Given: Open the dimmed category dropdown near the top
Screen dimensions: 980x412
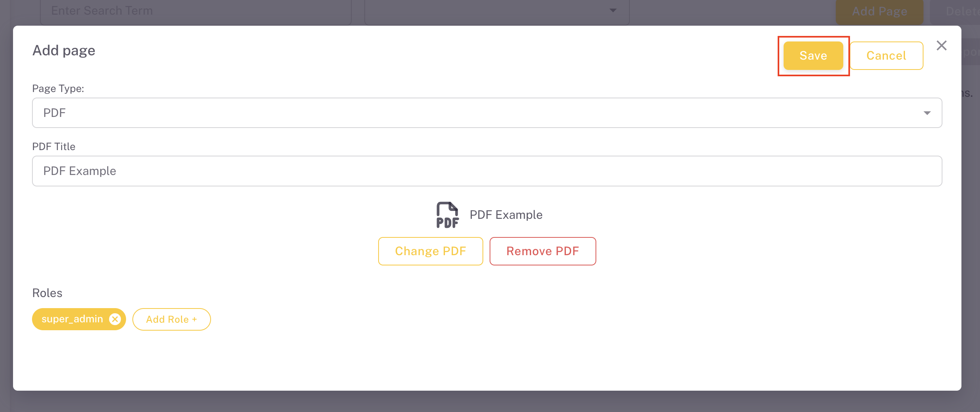Looking at the screenshot, I should [497, 11].
